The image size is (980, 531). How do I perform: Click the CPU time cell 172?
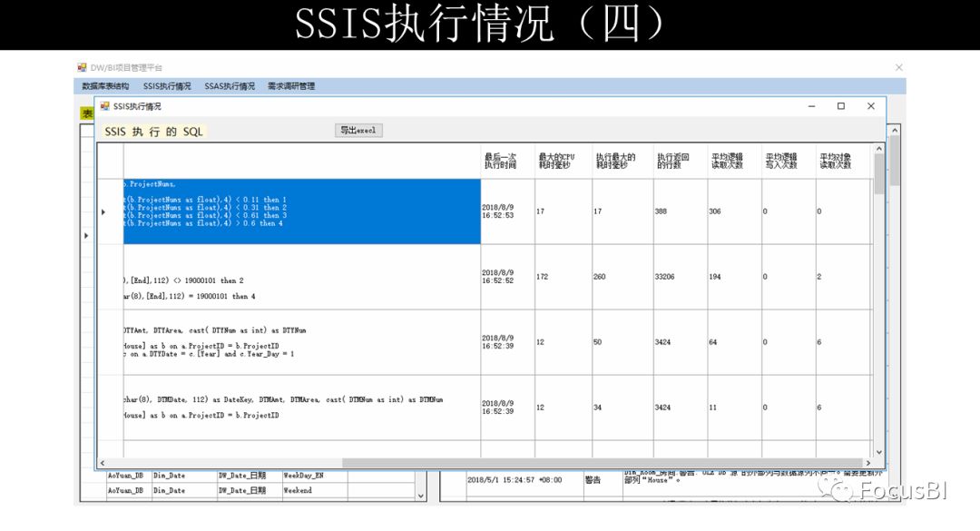tap(563, 277)
